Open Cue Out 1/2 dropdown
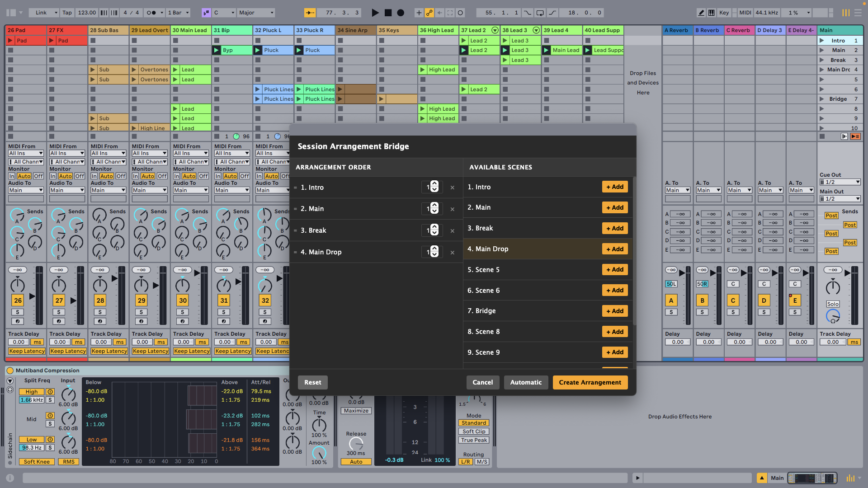 tap(840, 182)
